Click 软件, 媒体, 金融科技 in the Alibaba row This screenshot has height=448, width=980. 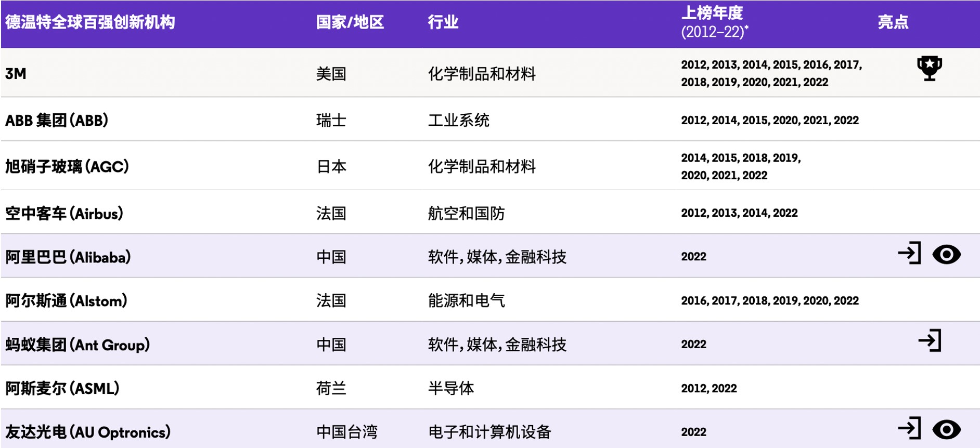tap(497, 257)
